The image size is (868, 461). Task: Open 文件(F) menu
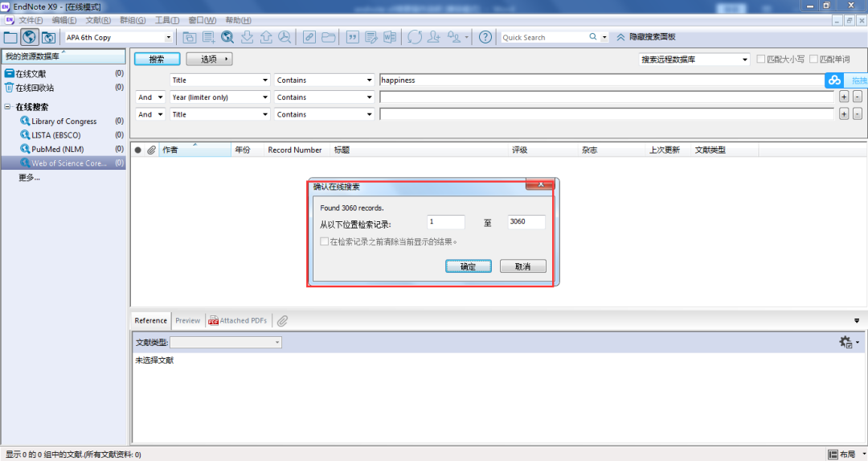(x=31, y=20)
